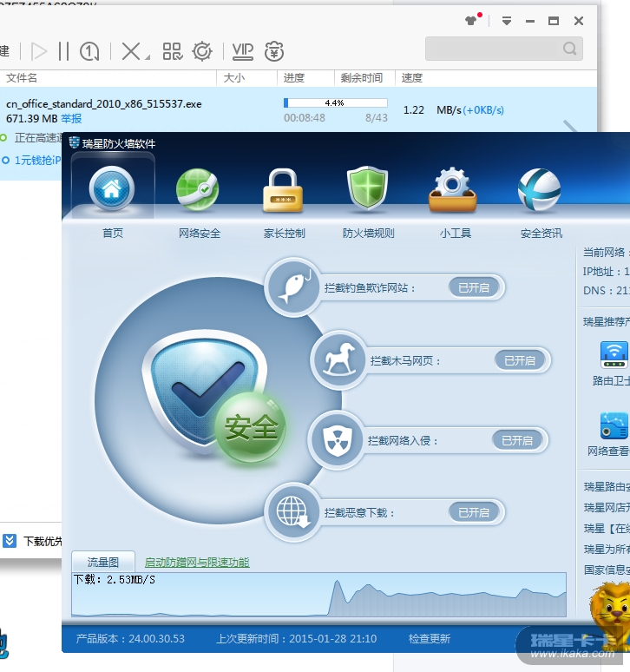This screenshot has width=630, height=672.
Task: Click the fish phishing-block icon
Action: 292,287
